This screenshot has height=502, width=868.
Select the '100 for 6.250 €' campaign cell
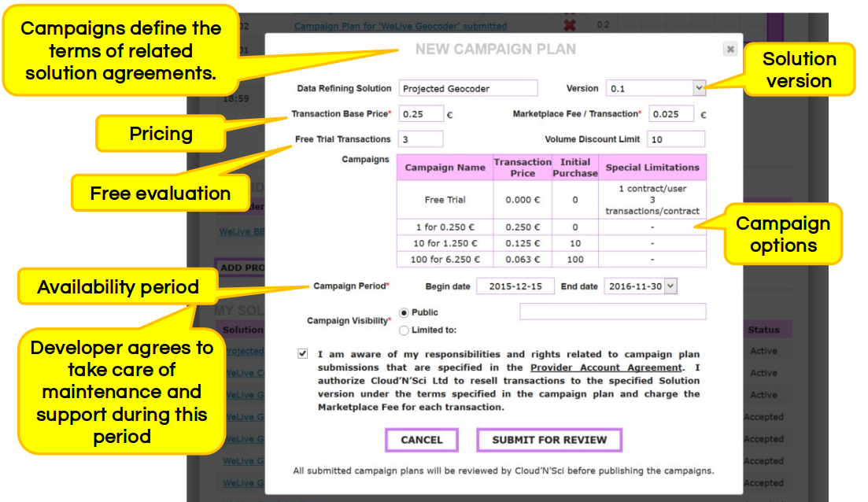(x=445, y=260)
